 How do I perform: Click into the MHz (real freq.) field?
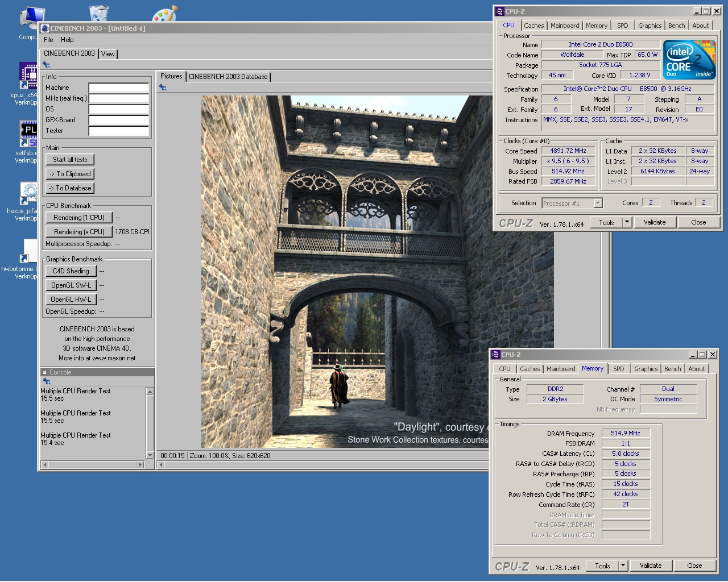coord(119,98)
